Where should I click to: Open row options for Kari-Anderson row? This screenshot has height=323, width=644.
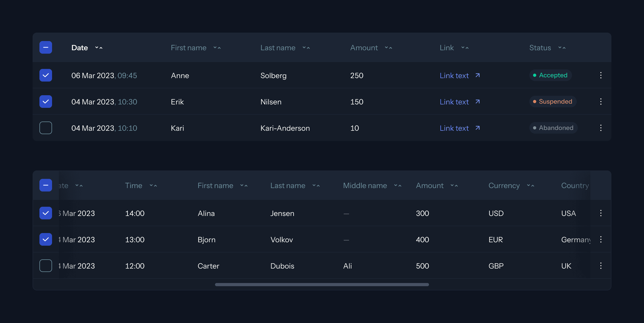tap(601, 128)
